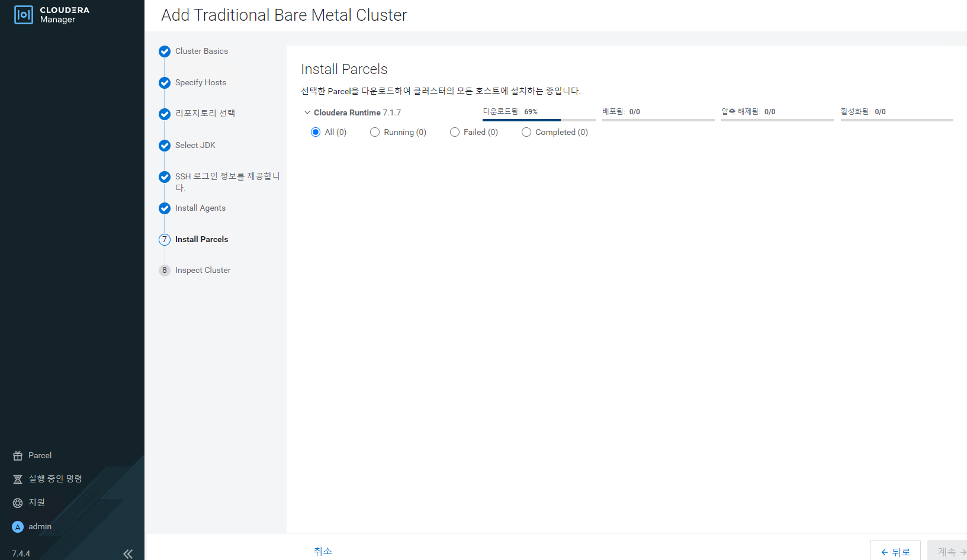Go to the Install Agents step
Screen dimensions: 967x560
[x=200, y=208]
